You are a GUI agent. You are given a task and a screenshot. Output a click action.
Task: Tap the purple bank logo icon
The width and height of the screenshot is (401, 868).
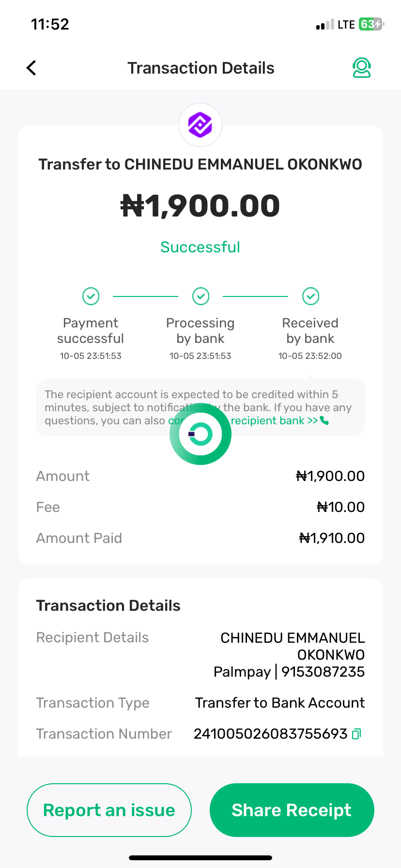click(200, 125)
